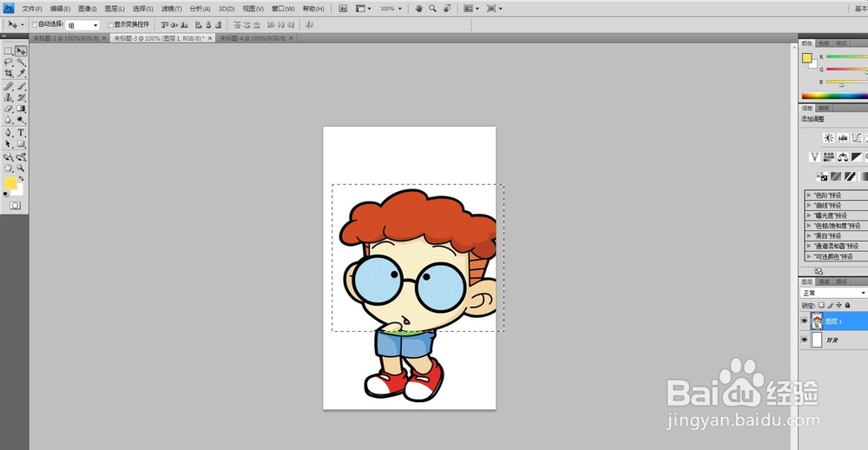This screenshot has height=450, width=868.
Task: Select the Move tool in toolbox
Action: click(21, 51)
